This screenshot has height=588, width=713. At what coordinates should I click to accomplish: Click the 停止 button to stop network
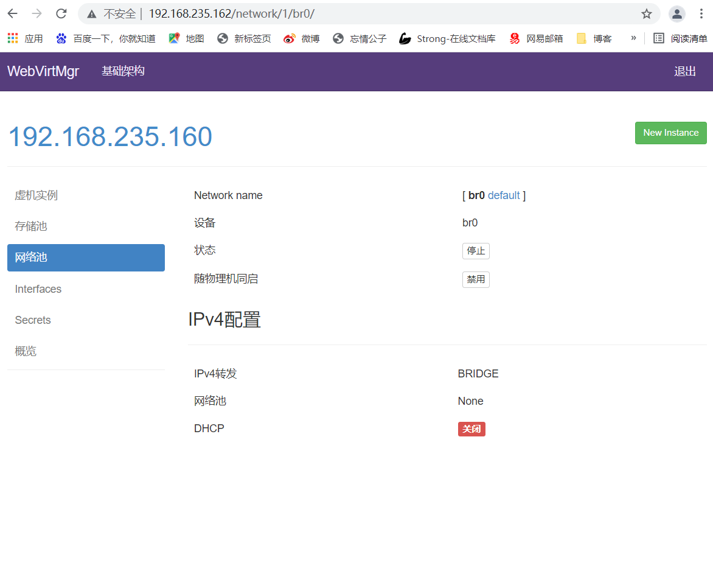[476, 251]
